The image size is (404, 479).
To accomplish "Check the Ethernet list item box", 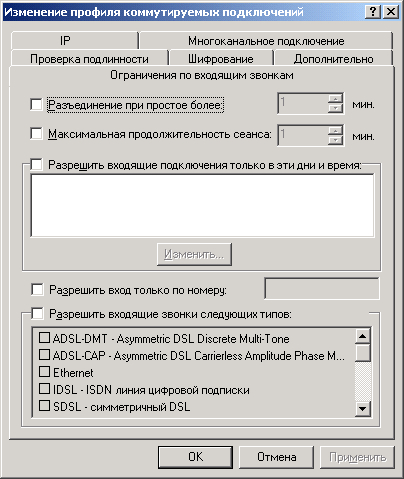I will pos(44,371).
